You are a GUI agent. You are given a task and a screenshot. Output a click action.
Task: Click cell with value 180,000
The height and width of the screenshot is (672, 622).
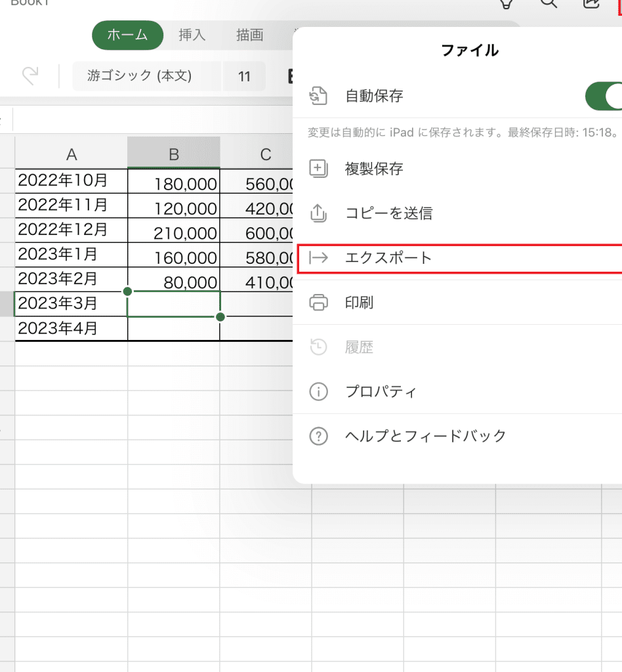pos(173,181)
